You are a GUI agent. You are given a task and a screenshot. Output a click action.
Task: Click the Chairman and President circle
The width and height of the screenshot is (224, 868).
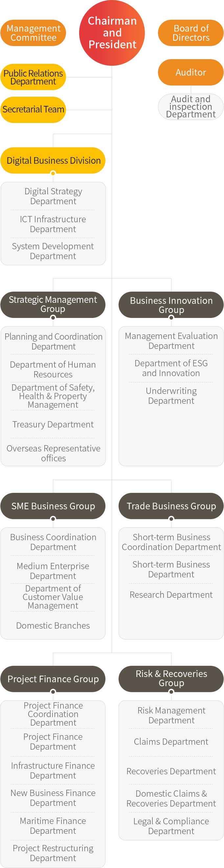pyautogui.click(x=112, y=33)
